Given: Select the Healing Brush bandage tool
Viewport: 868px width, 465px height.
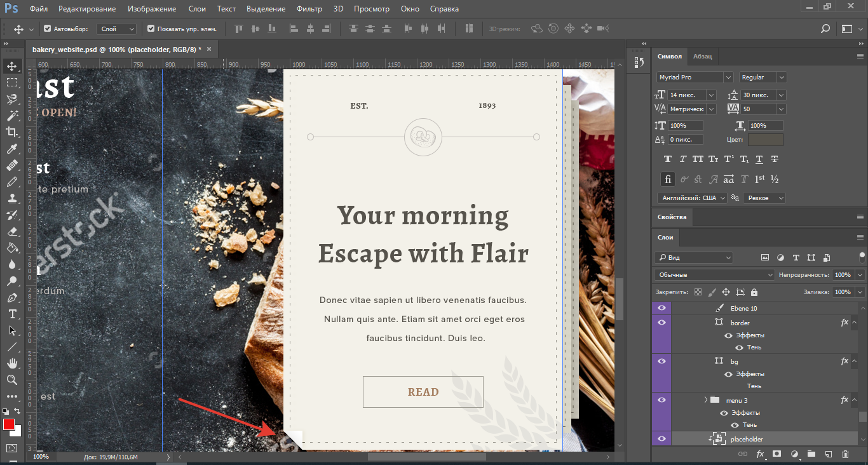Looking at the screenshot, I should (12, 165).
